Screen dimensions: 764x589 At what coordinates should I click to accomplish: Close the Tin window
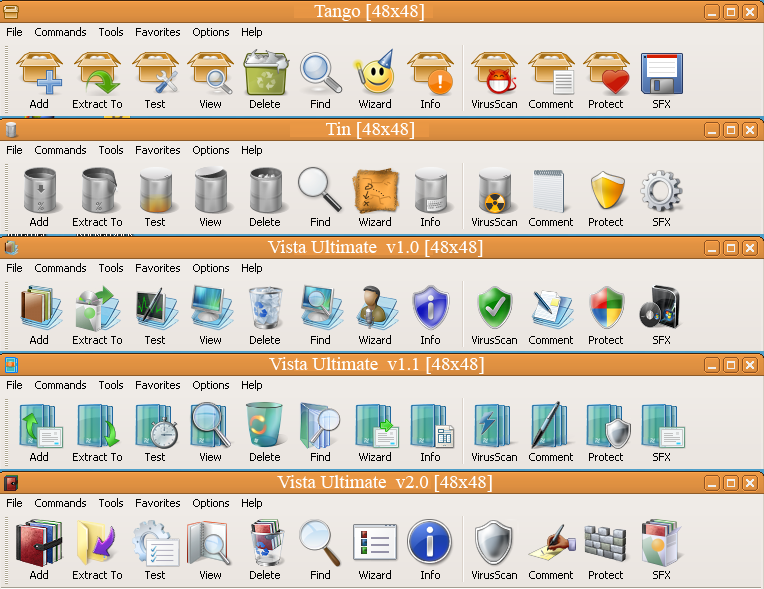pos(750,130)
